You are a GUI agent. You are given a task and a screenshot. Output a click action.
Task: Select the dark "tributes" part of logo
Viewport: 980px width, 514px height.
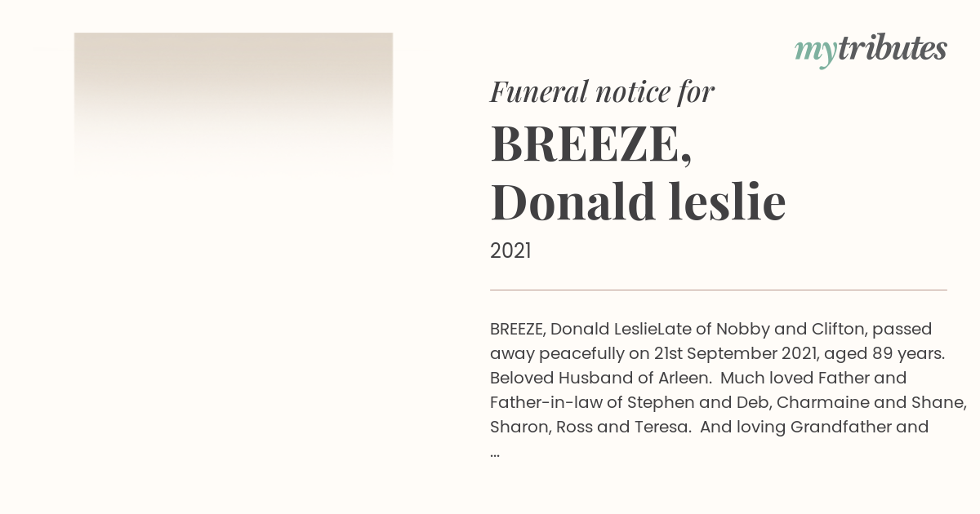tap(893, 49)
